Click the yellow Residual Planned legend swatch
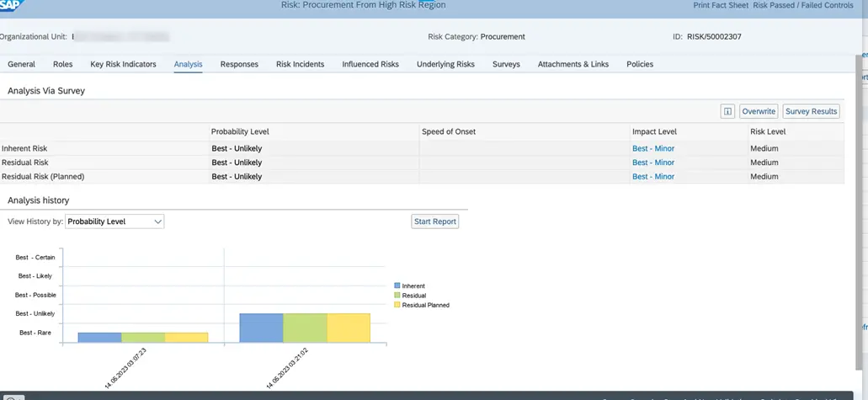The width and height of the screenshot is (868, 400). (x=397, y=305)
